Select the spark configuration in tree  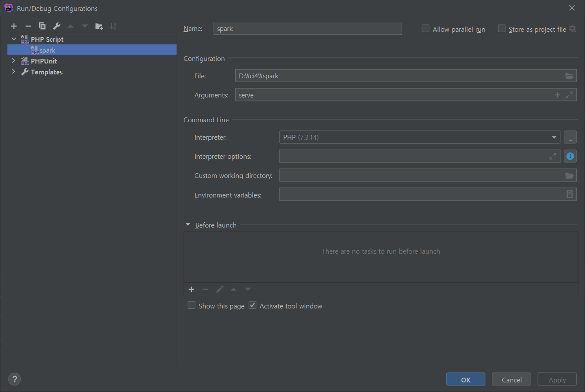click(47, 50)
